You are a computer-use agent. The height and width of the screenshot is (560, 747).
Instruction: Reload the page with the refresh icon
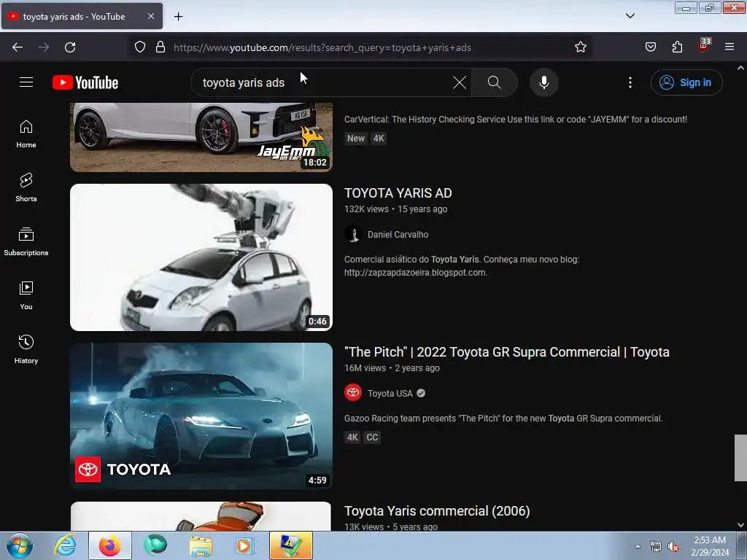[x=70, y=47]
